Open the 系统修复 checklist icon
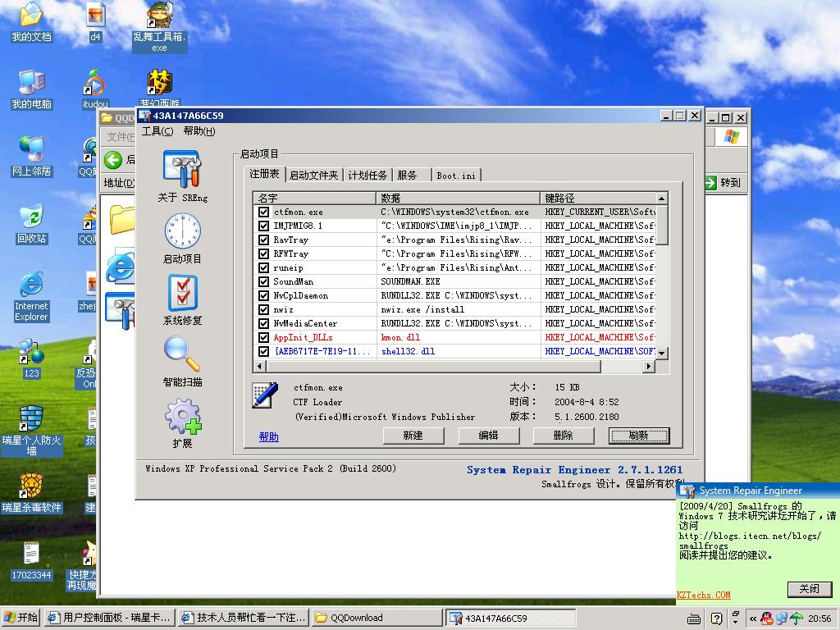Image resolution: width=840 pixels, height=630 pixels. 183,293
